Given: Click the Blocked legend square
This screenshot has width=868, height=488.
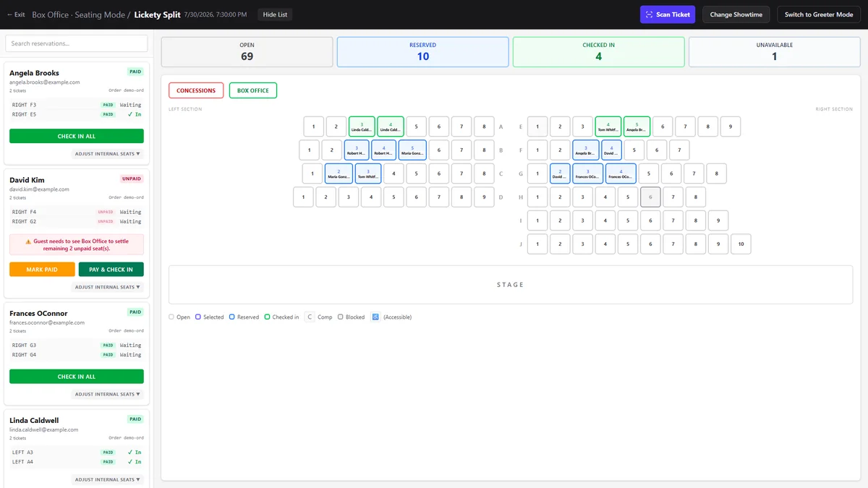Looking at the screenshot, I should click(341, 317).
